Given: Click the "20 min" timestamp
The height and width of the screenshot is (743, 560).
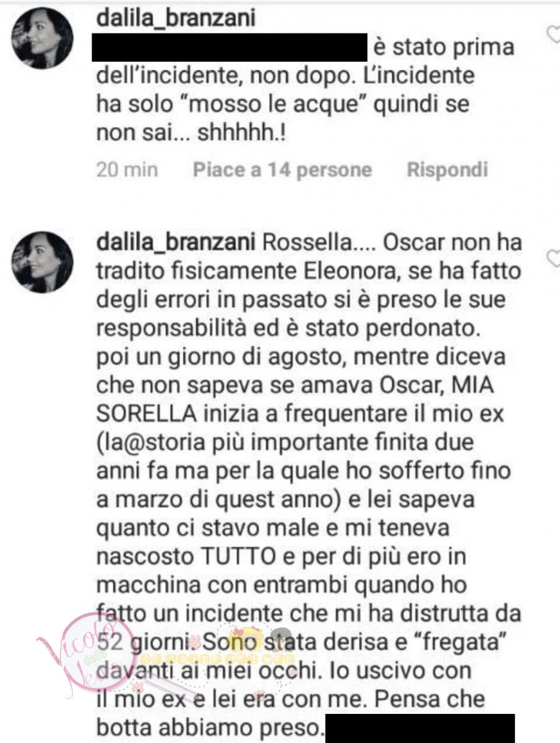Looking at the screenshot, I should tap(127, 170).
